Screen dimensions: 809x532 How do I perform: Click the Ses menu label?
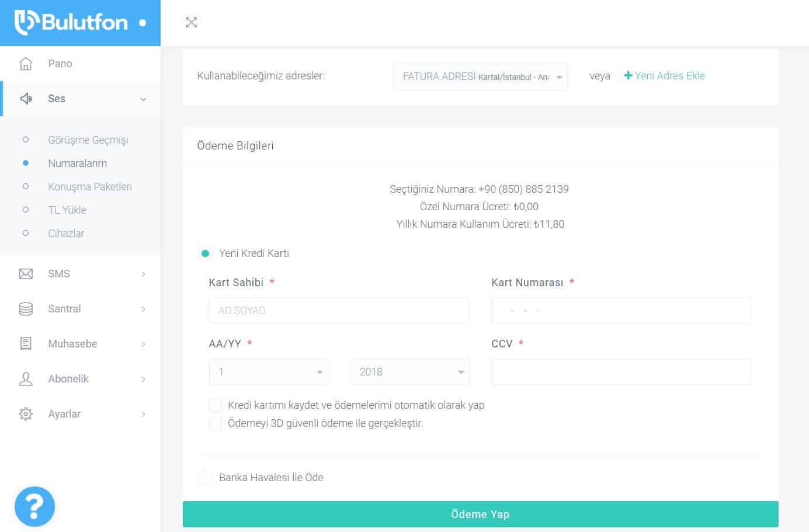(x=57, y=99)
